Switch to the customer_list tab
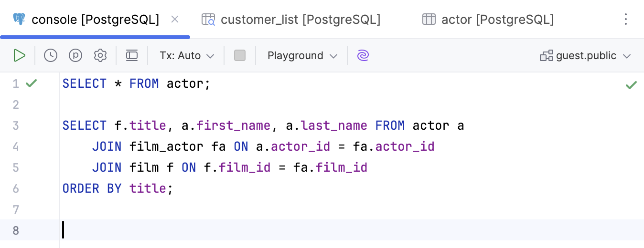 pos(300,20)
